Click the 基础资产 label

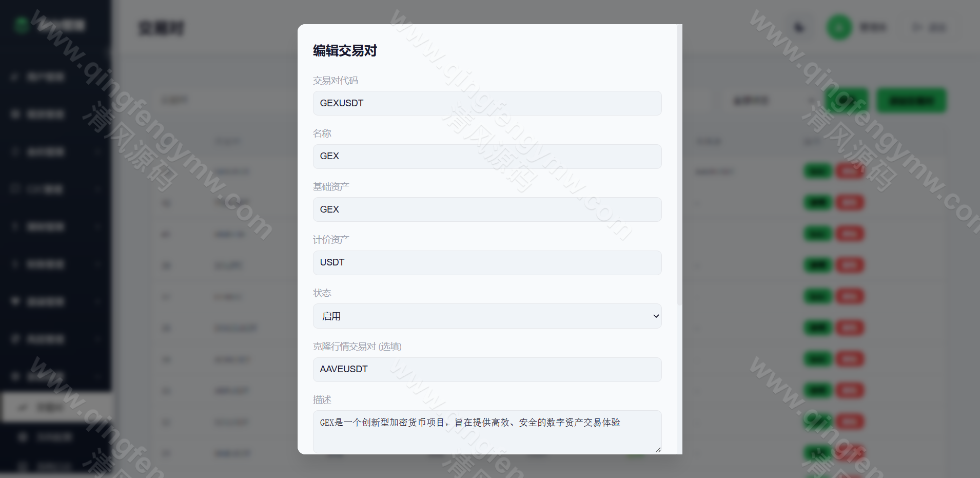pos(331,187)
